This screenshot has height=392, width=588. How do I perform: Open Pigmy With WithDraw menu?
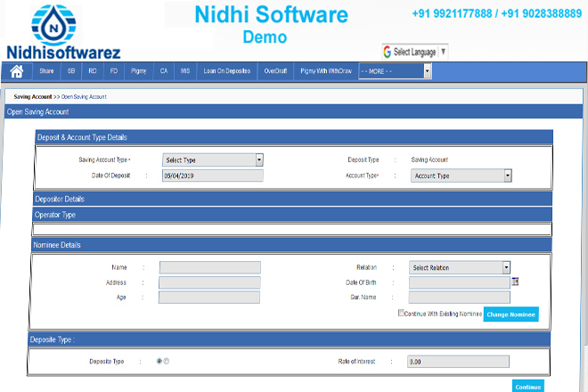pyautogui.click(x=326, y=71)
